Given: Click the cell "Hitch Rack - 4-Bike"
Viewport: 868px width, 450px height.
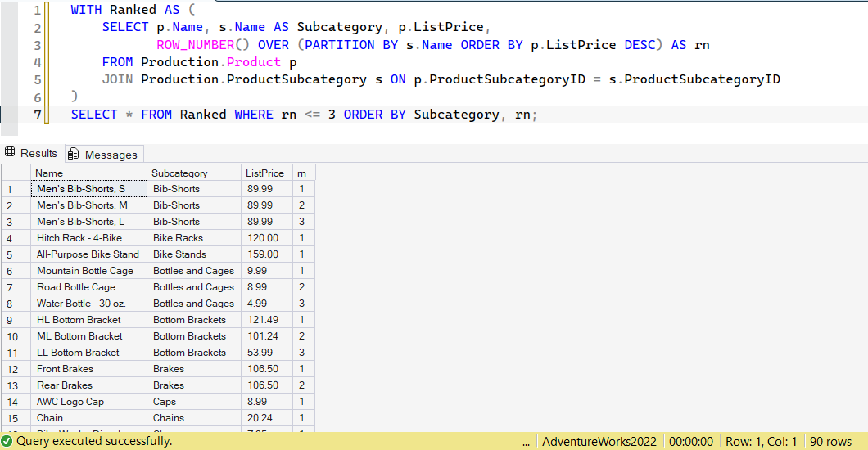Looking at the screenshot, I should [x=88, y=238].
